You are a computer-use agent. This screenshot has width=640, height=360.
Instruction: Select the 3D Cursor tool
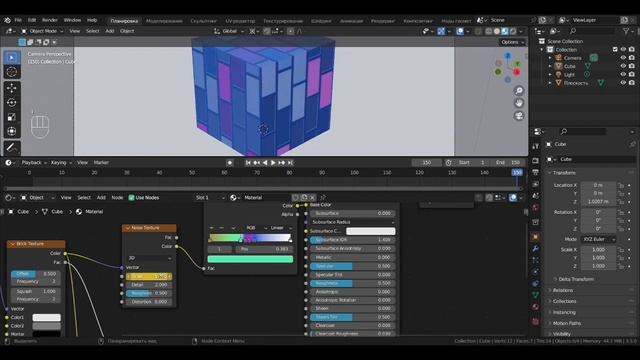(11, 72)
